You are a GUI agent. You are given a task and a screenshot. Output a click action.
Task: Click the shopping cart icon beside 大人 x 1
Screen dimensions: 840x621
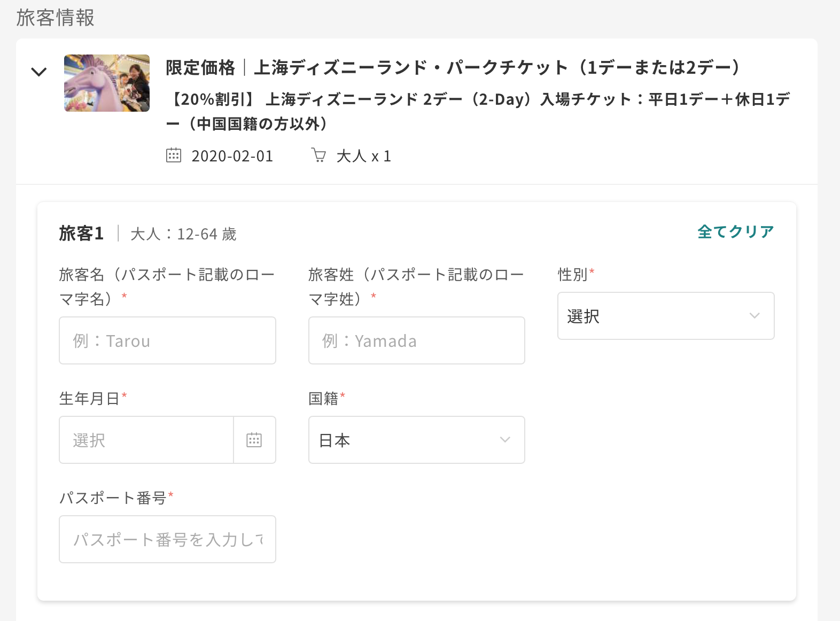pos(318,156)
